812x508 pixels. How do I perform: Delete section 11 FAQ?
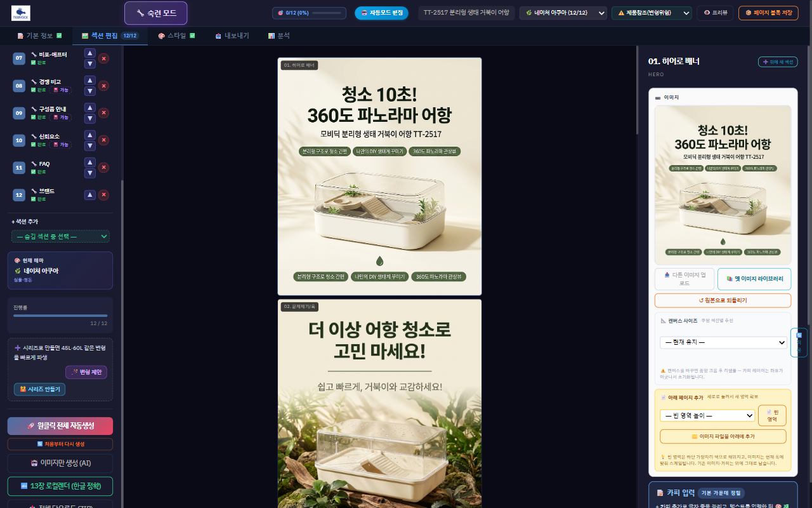104,168
